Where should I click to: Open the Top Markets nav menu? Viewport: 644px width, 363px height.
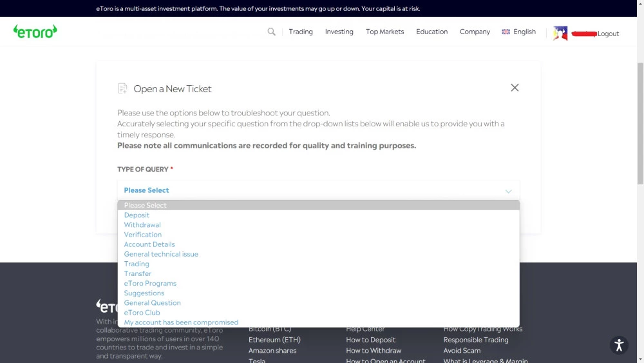tap(385, 32)
